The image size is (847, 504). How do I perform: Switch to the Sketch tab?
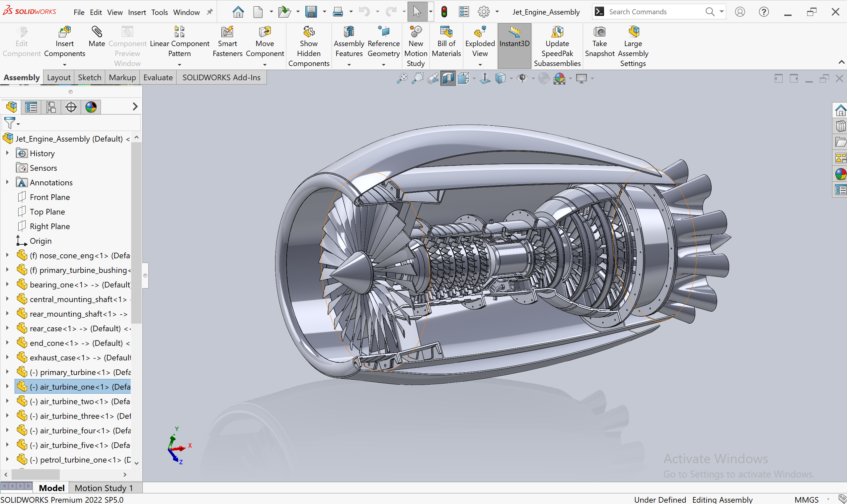click(x=90, y=78)
